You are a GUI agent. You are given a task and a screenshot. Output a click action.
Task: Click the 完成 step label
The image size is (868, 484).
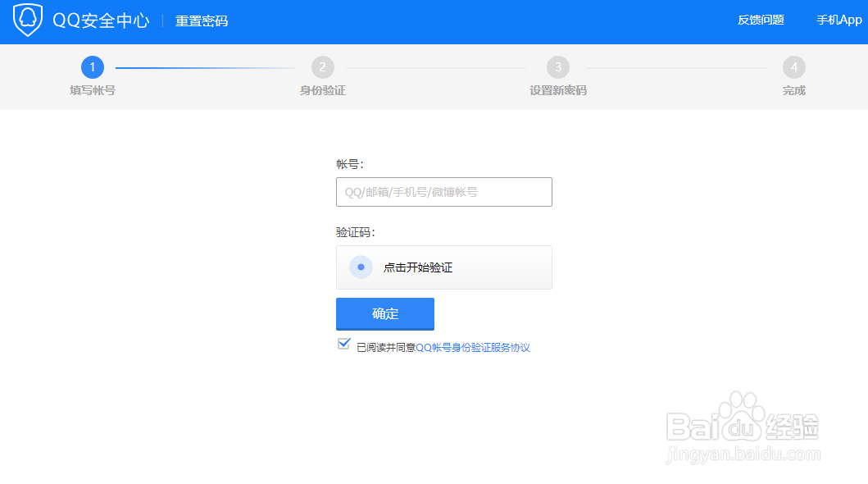[x=793, y=90]
